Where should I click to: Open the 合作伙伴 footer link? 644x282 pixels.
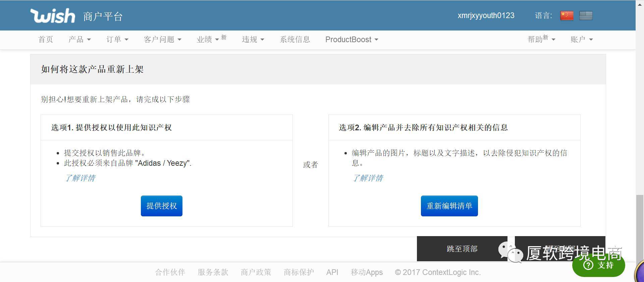[170, 272]
